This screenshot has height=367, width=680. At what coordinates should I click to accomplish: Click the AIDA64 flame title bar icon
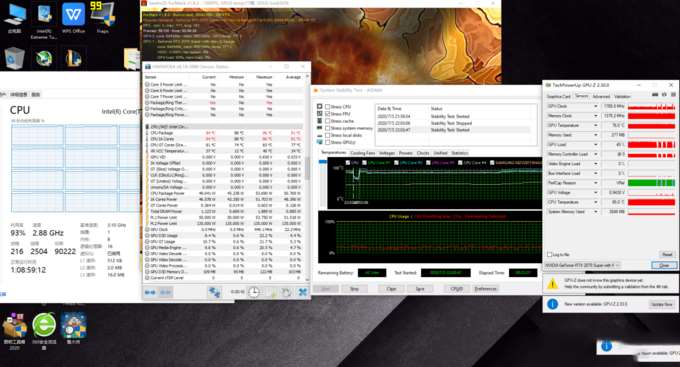pyautogui.click(x=316, y=90)
